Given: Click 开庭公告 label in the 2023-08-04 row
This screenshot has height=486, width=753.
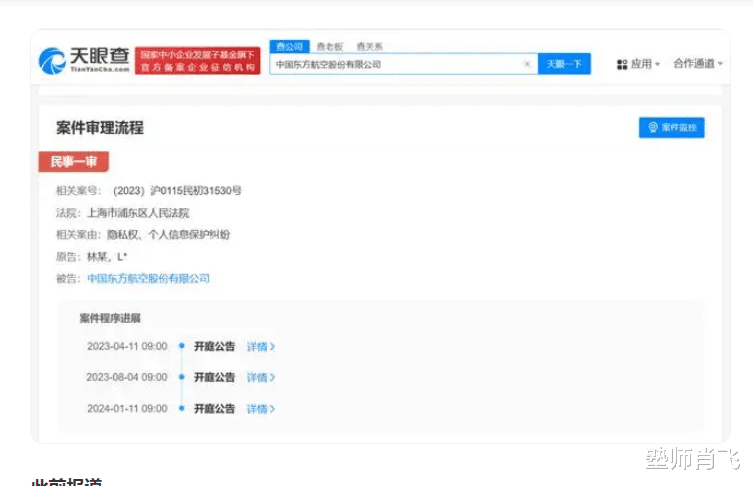Looking at the screenshot, I should pos(214,377).
